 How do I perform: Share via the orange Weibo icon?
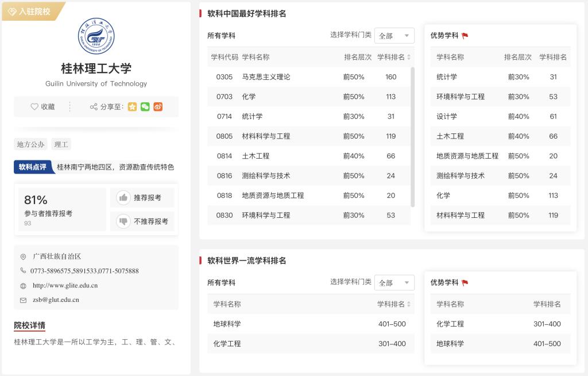click(x=158, y=107)
